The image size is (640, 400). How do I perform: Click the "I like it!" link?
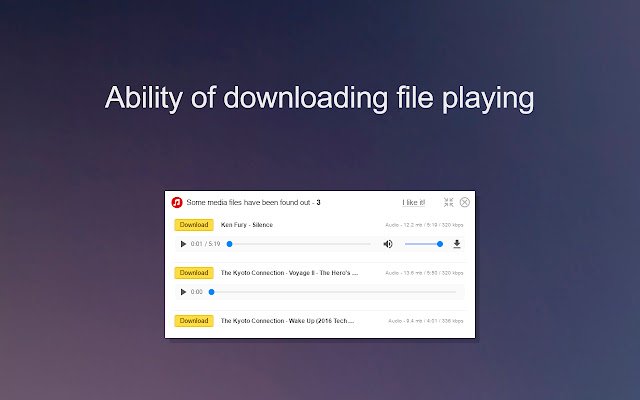(x=413, y=202)
